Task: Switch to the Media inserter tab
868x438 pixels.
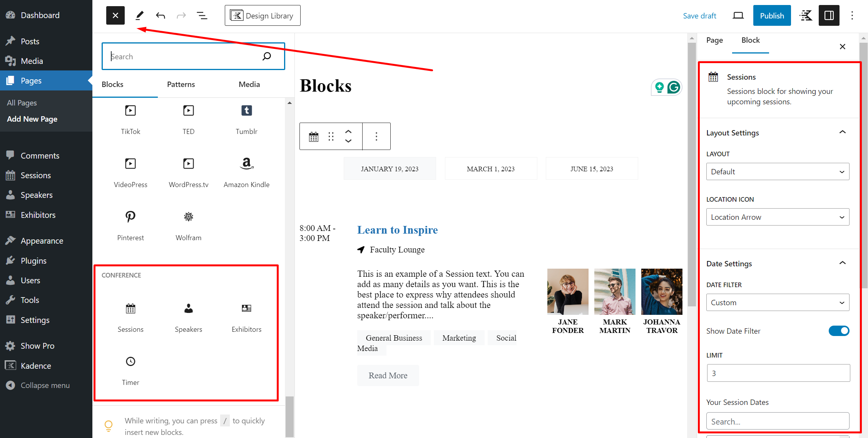Action: [x=249, y=84]
